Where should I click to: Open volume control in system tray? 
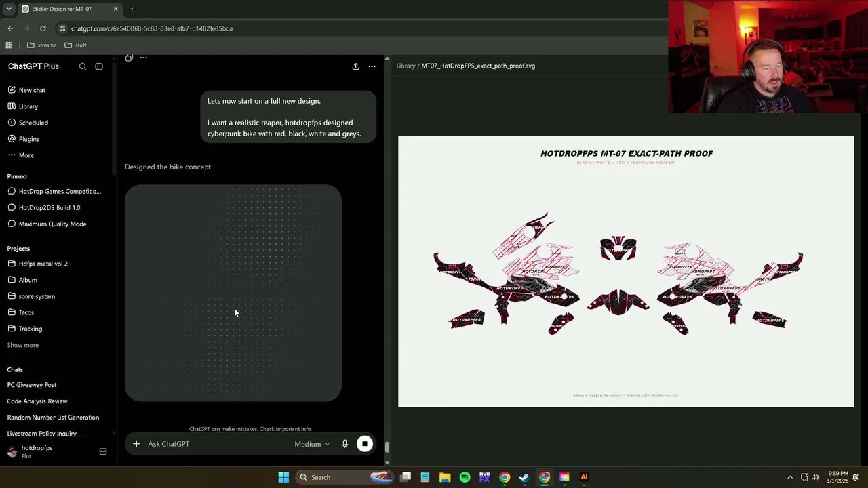tap(815, 477)
